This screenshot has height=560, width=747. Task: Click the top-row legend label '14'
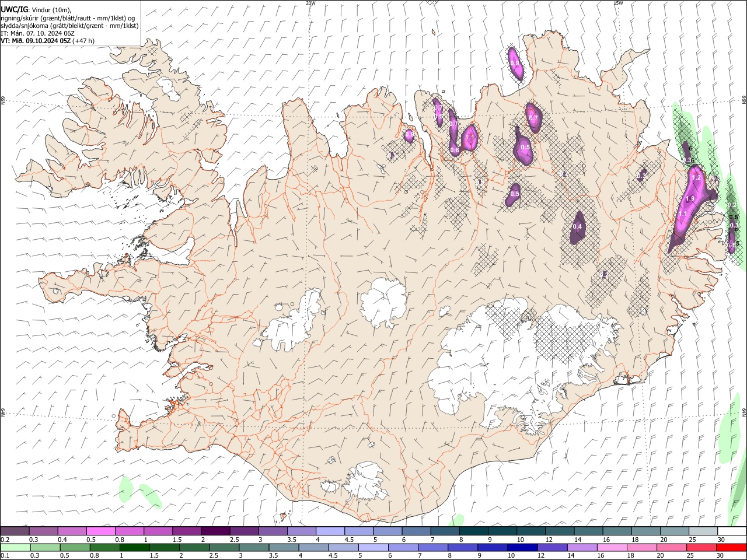click(577, 540)
